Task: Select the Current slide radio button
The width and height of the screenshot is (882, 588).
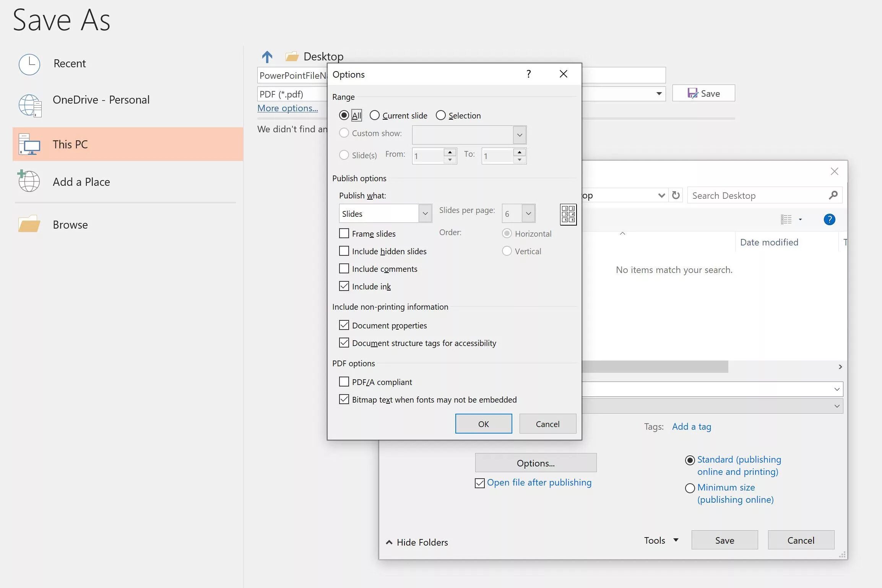Action: pyautogui.click(x=375, y=115)
